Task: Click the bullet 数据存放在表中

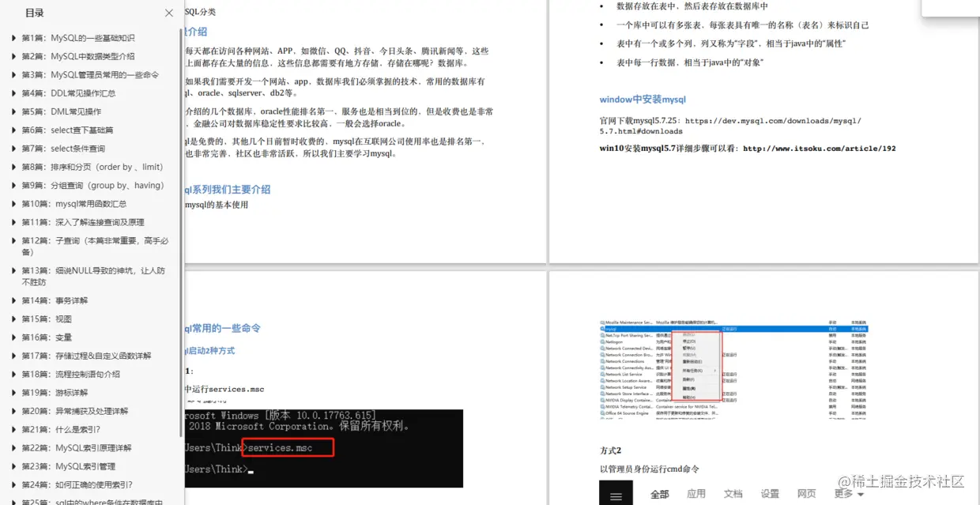Action: [x=692, y=6]
